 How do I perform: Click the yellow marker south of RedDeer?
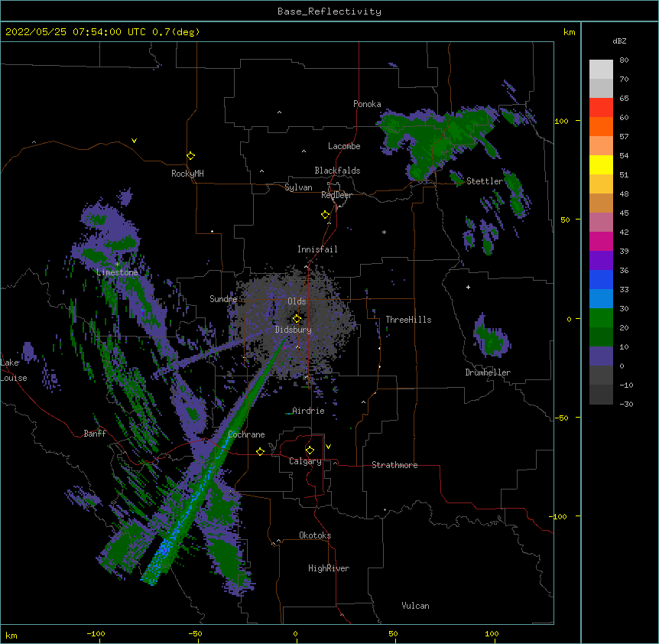coord(325,214)
